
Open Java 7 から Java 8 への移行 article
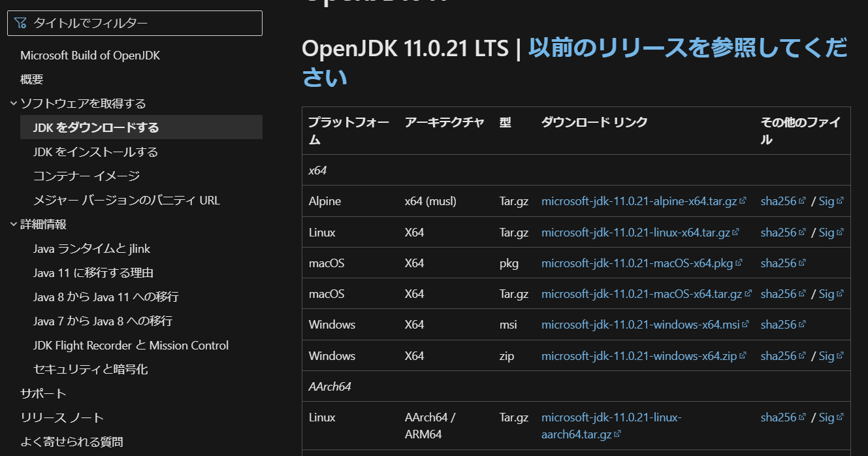pyautogui.click(x=103, y=321)
